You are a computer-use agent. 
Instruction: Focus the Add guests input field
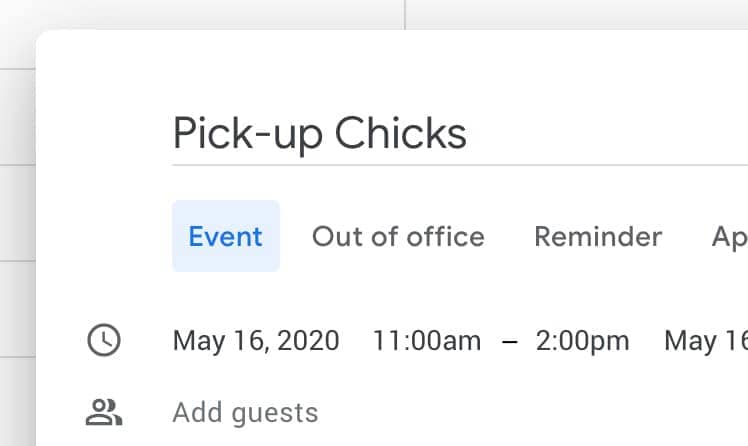(x=460, y=412)
